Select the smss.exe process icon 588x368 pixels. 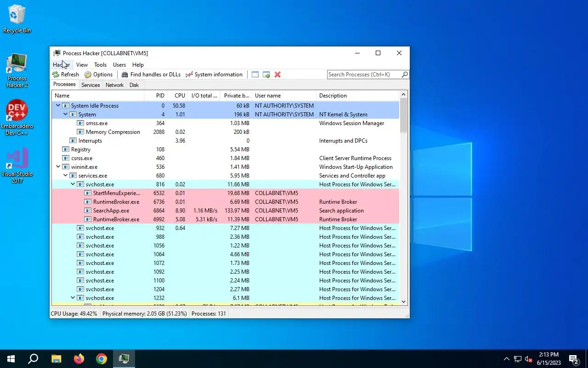[80, 123]
